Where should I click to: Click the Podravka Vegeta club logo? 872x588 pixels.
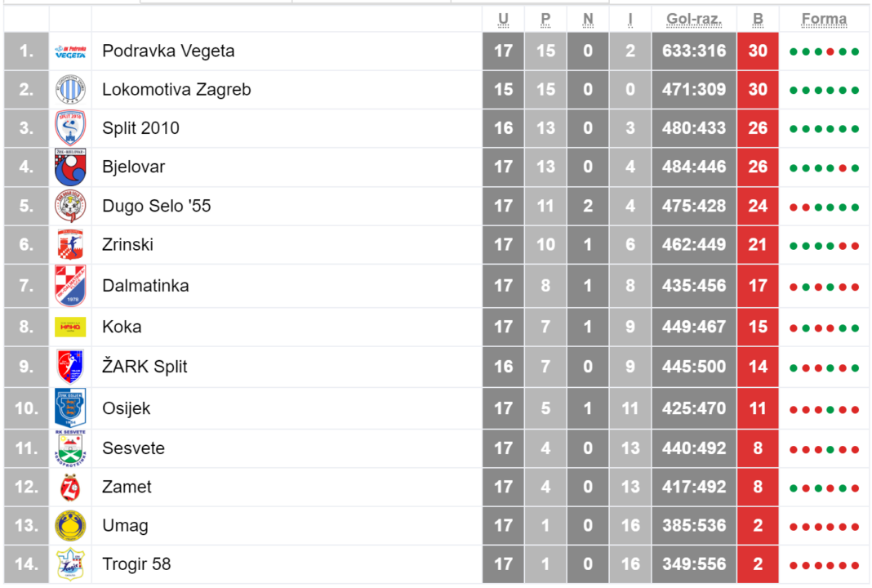coord(70,51)
